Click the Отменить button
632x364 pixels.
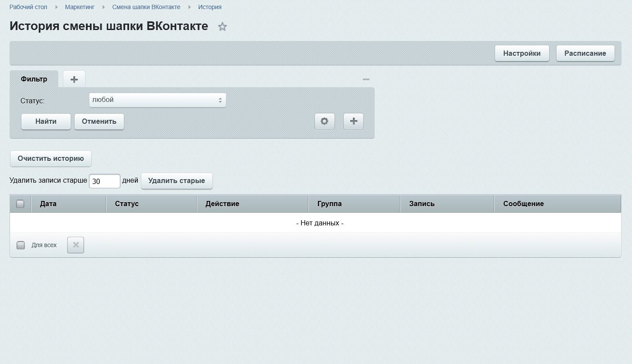[x=99, y=122]
